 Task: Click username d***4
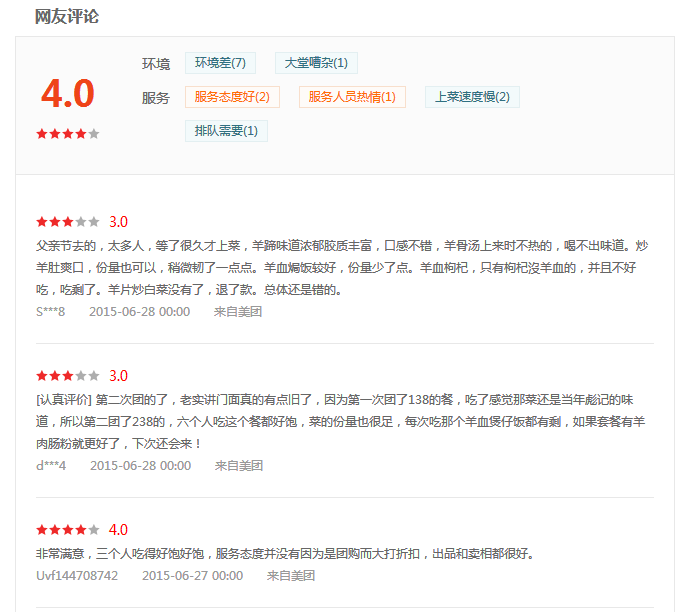51,466
